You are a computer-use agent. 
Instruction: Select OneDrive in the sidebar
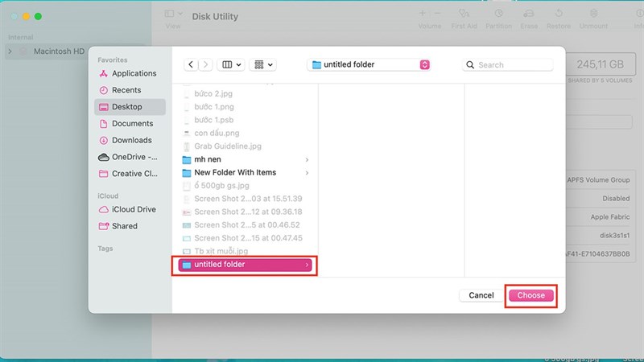(130, 157)
